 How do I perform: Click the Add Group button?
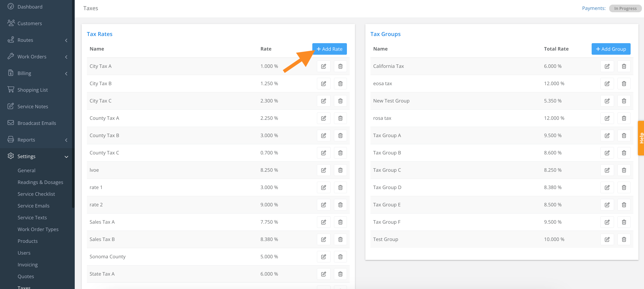[x=611, y=49]
